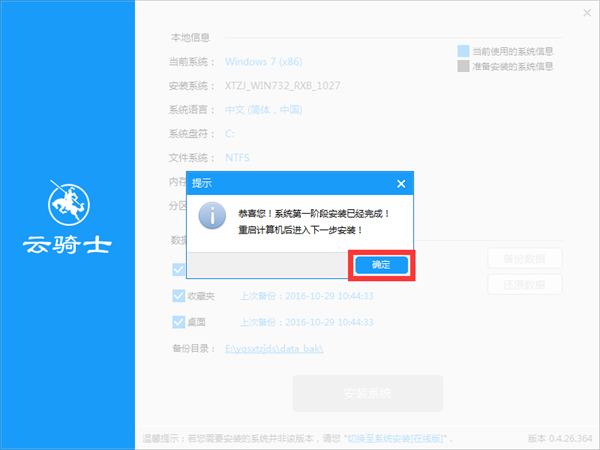Toggle the 收藏夹 backup checkbox
Screen dimensions: 600x450
click(x=178, y=296)
